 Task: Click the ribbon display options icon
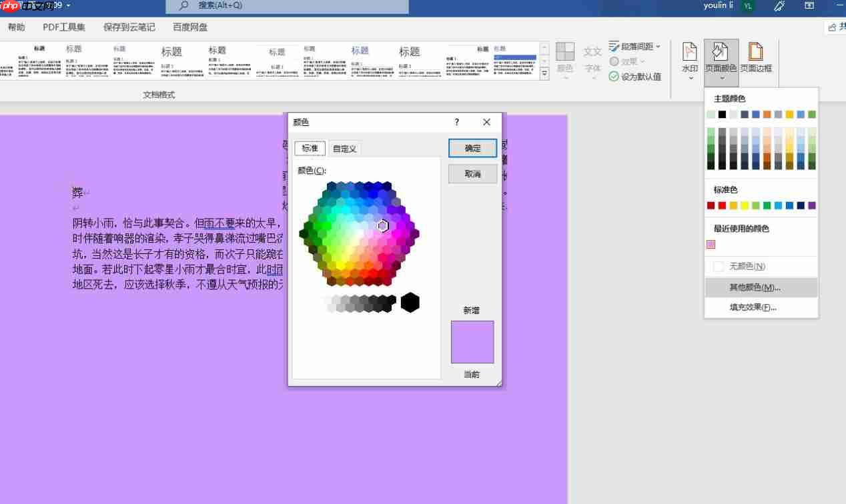coord(809,5)
